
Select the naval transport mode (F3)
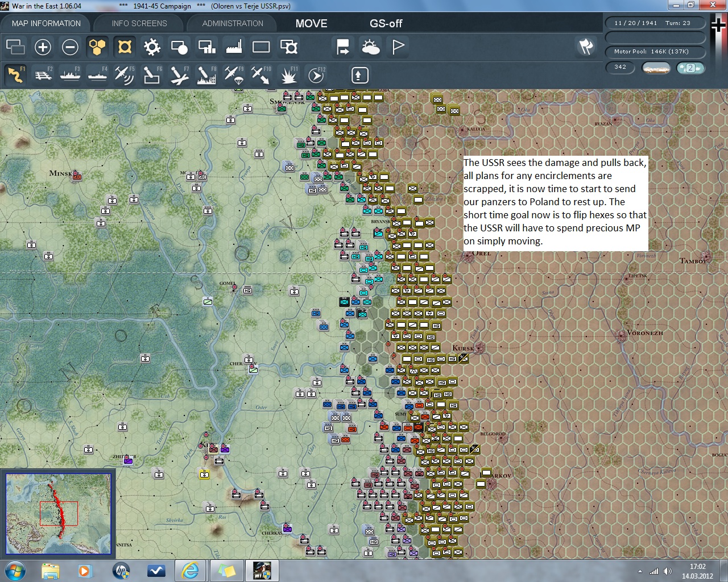[70, 75]
